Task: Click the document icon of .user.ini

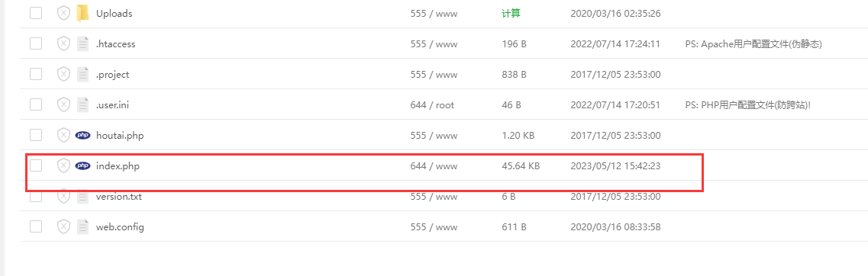Action: click(82, 104)
